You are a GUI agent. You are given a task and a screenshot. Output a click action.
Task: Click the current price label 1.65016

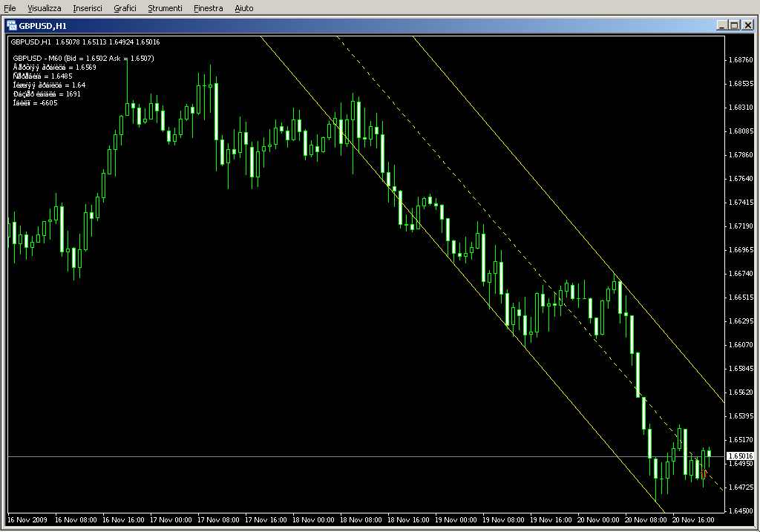click(740, 456)
